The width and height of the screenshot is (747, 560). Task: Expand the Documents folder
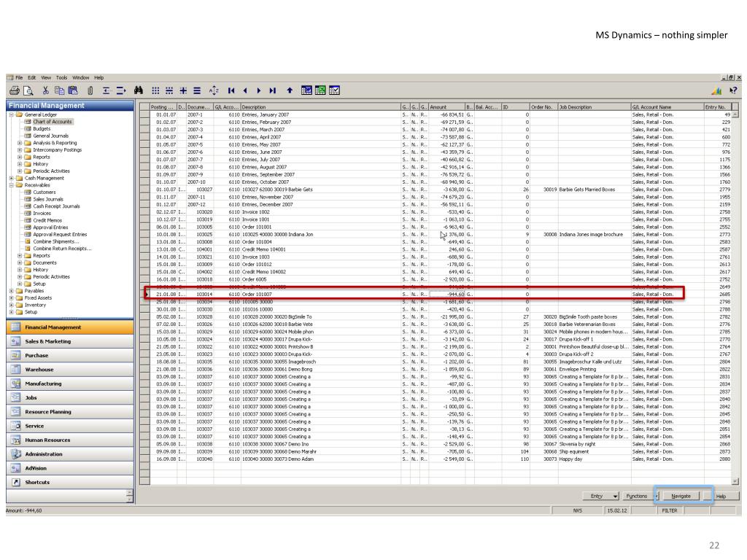coord(20,262)
